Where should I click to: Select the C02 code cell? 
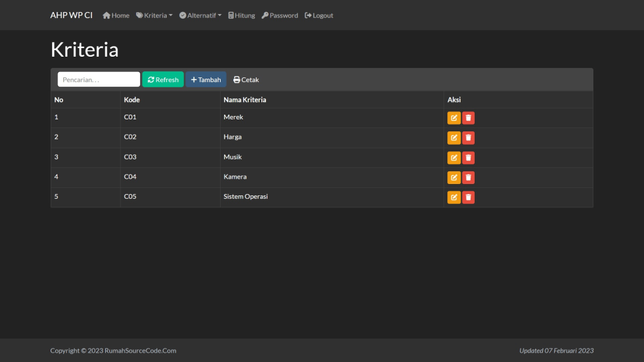170,137
